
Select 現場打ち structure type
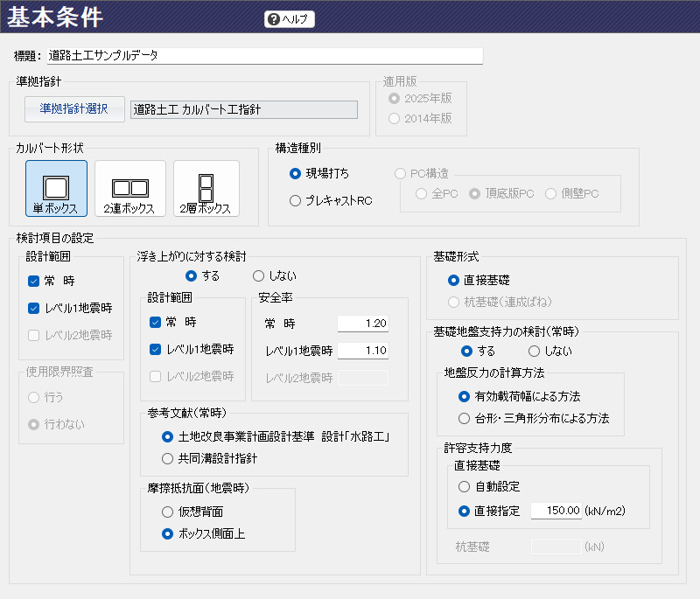pyautogui.click(x=296, y=174)
